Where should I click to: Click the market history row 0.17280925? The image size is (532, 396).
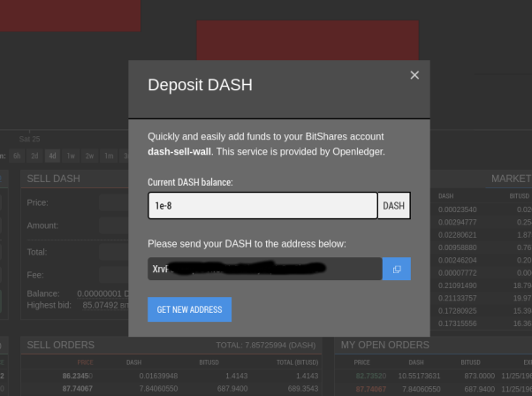[481, 311]
